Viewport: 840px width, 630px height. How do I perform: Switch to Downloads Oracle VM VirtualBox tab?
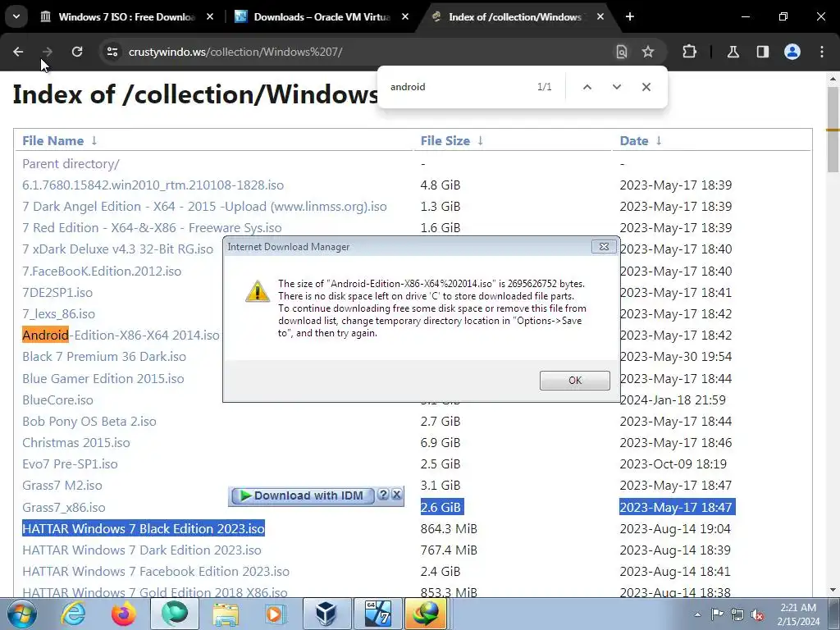click(x=322, y=16)
